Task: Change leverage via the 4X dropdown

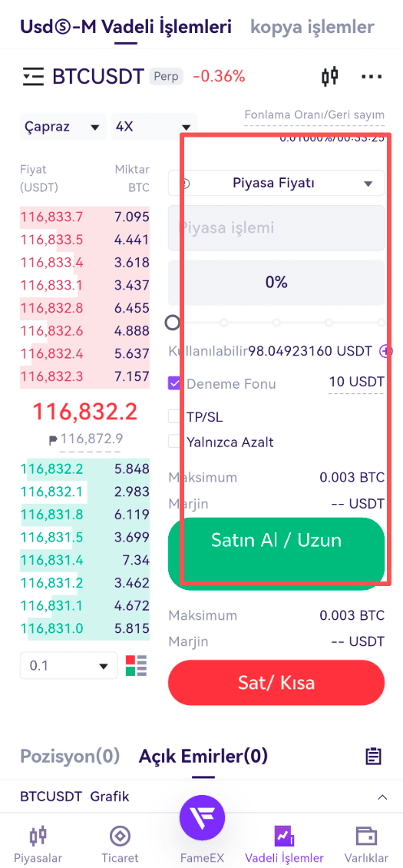Action: (x=154, y=127)
